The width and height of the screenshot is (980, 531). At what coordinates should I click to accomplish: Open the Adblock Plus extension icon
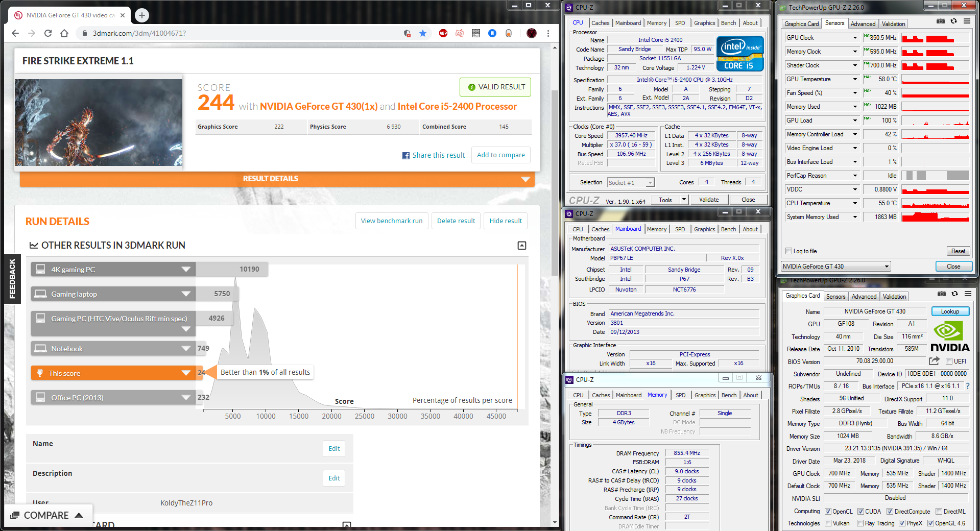click(443, 33)
